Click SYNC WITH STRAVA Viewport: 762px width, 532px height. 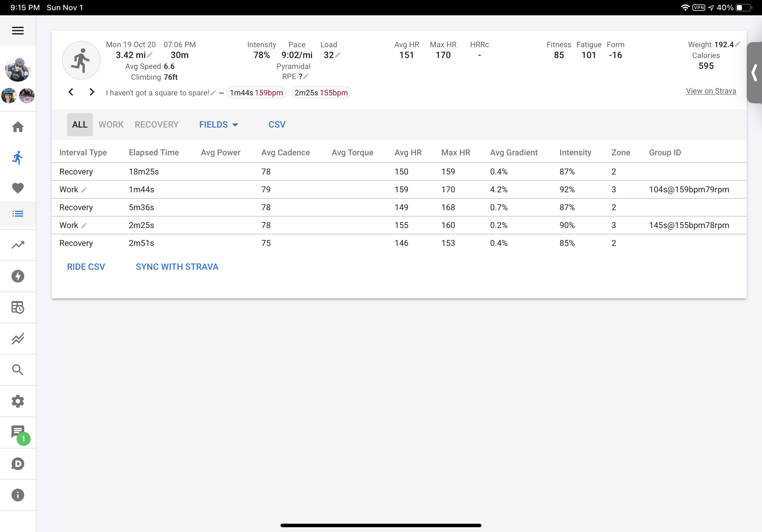pyautogui.click(x=177, y=267)
